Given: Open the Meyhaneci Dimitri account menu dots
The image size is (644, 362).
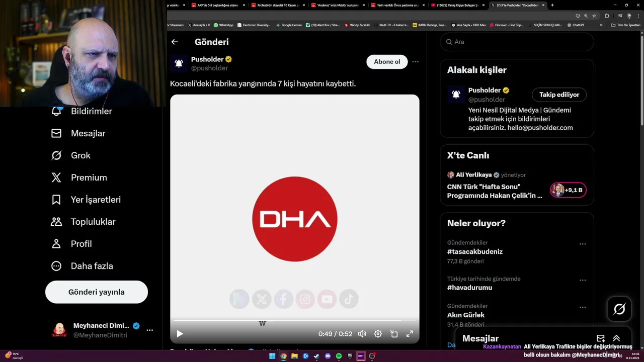Looking at the screenshot, I should (x=149, y=330).
